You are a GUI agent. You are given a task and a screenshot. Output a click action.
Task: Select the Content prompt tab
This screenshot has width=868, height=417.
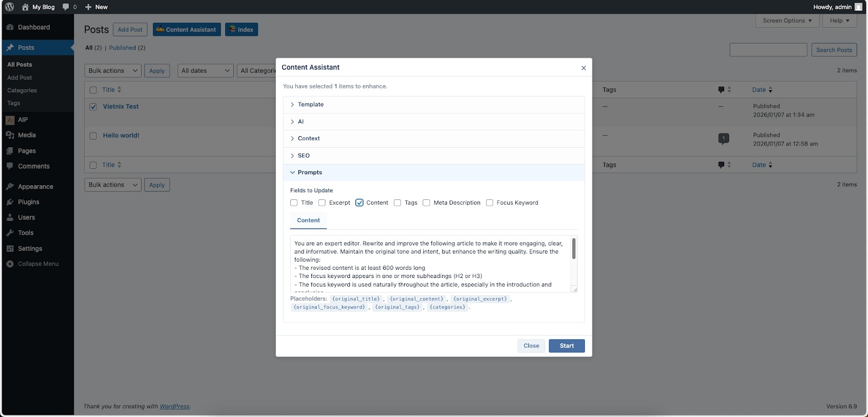coord(308,220)
